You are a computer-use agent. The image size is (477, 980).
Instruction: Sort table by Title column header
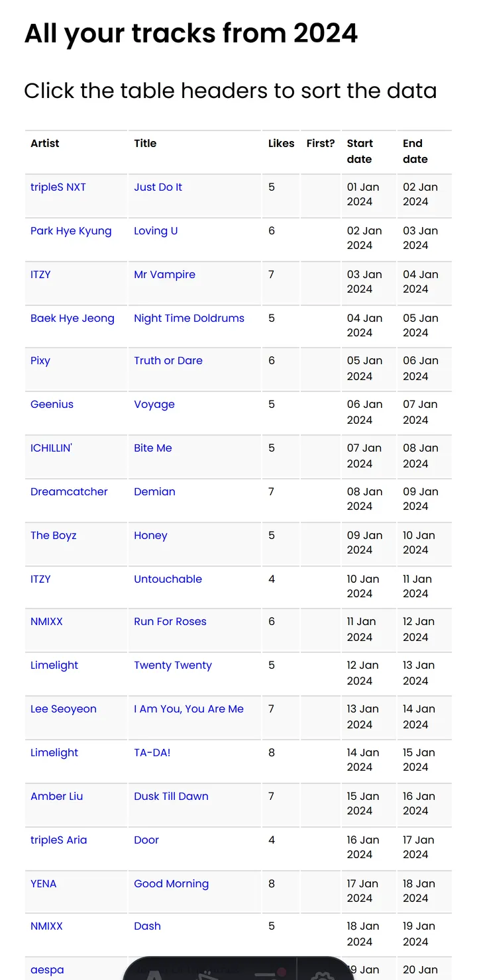click(x=145, y=143)
